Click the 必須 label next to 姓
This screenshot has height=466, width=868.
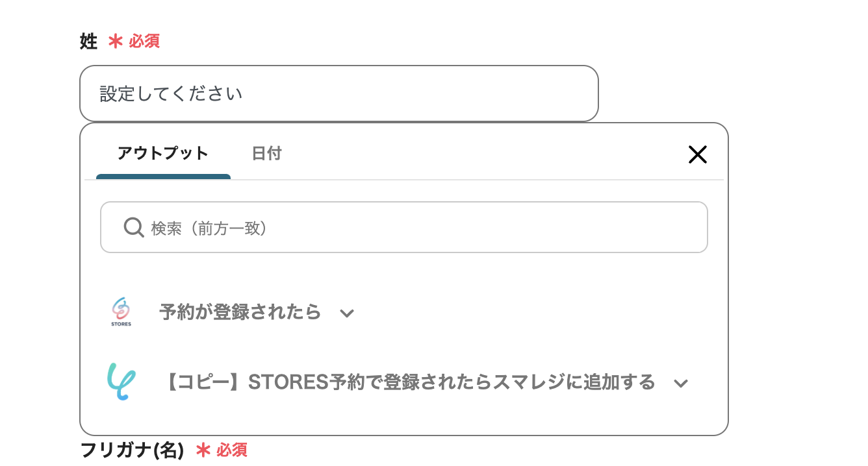pyautogui.click(x=144, y=42)
